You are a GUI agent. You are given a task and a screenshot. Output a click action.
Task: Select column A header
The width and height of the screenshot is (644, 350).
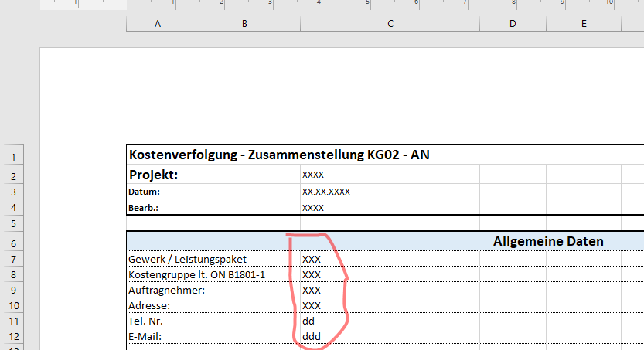[158, 24]
